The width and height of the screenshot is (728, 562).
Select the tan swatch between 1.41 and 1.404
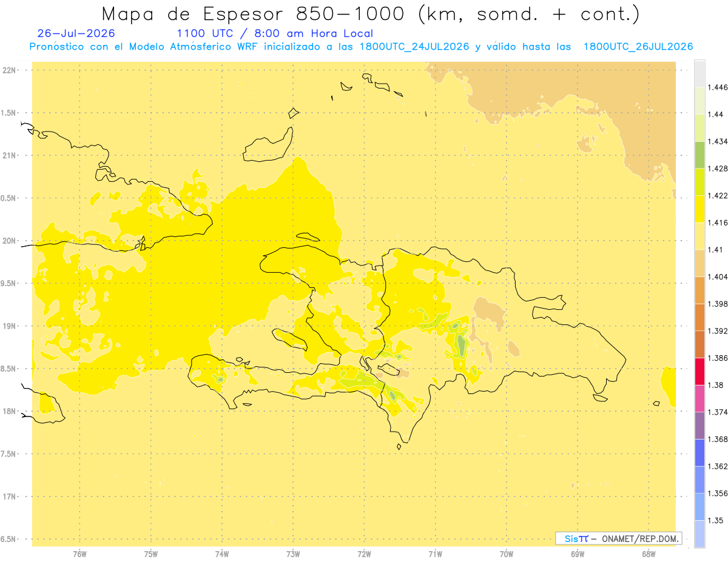click(x=699, y=263)
